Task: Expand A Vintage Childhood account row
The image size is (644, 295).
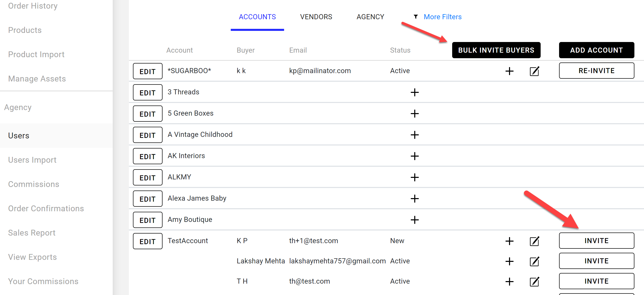Action: [415, 135]
